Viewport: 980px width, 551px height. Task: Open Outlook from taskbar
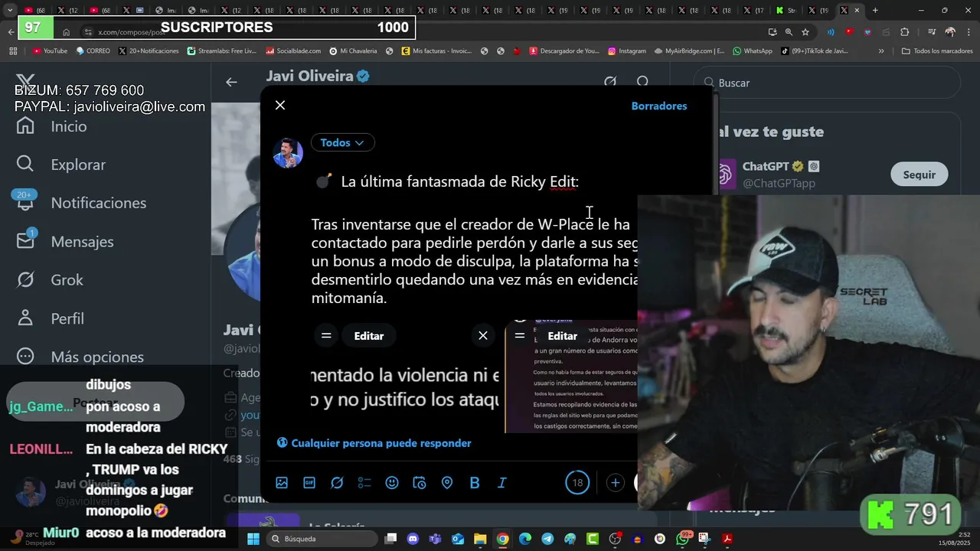click(458, 539)
